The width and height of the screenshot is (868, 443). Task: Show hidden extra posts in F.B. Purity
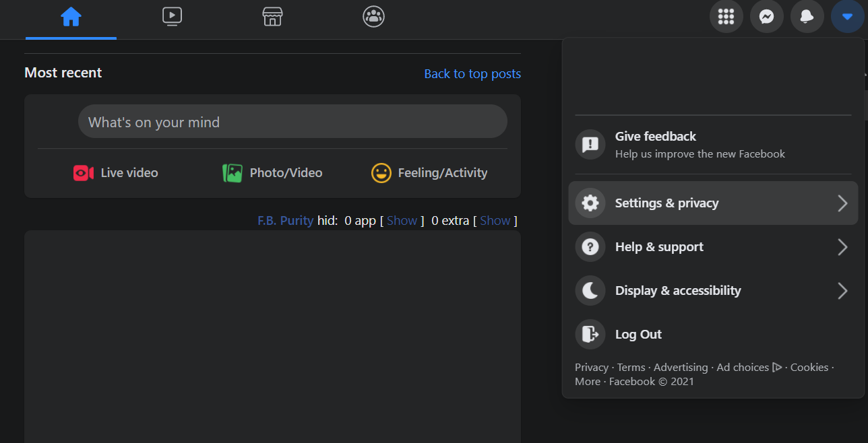[x=495, y=221]
